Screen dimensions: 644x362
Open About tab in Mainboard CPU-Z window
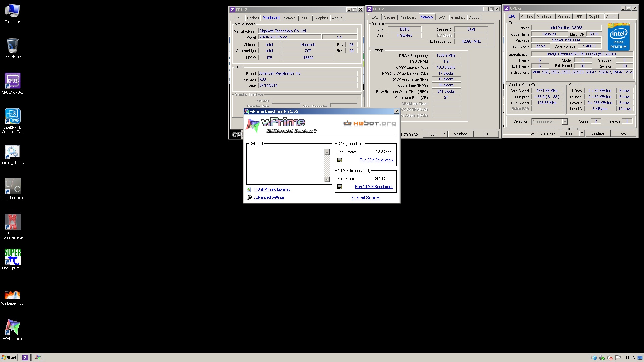337,18
